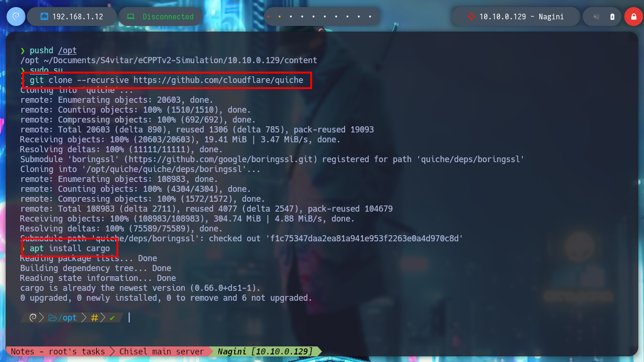The image size is (644, 362).
Task: Click the laptop icon beside Disconnected
Action: pyautogui.click(x=131, y=16)
